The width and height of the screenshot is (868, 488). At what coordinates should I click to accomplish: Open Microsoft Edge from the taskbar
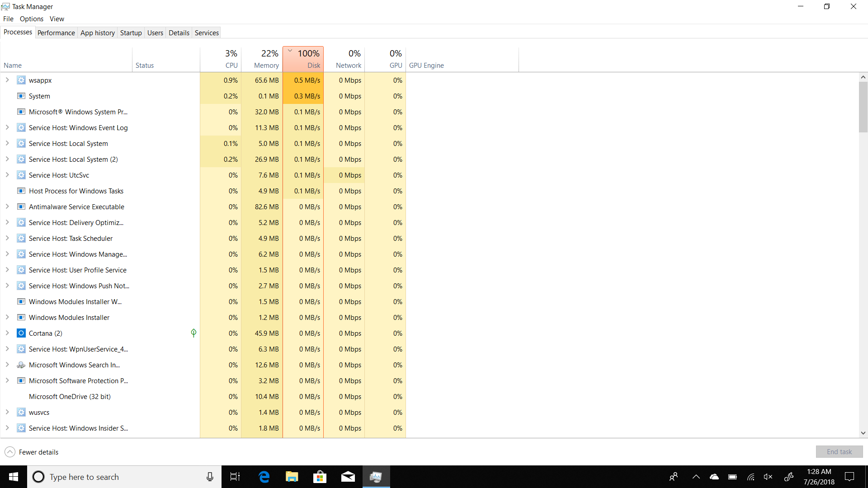[264, 477]
